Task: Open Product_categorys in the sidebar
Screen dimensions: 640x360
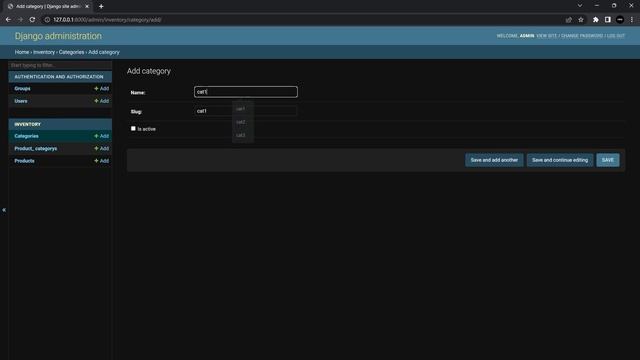Action: click(36, 149)
